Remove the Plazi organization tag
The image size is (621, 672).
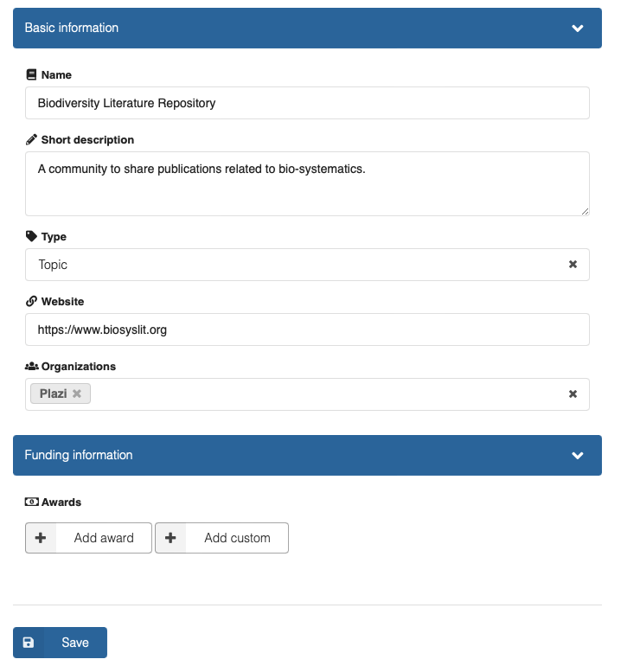(77, 394)
